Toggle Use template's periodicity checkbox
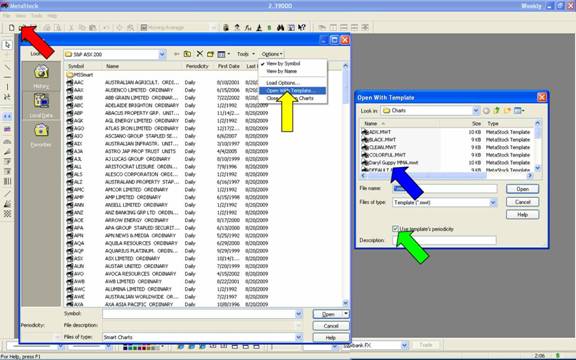 [x=395, y=229]
